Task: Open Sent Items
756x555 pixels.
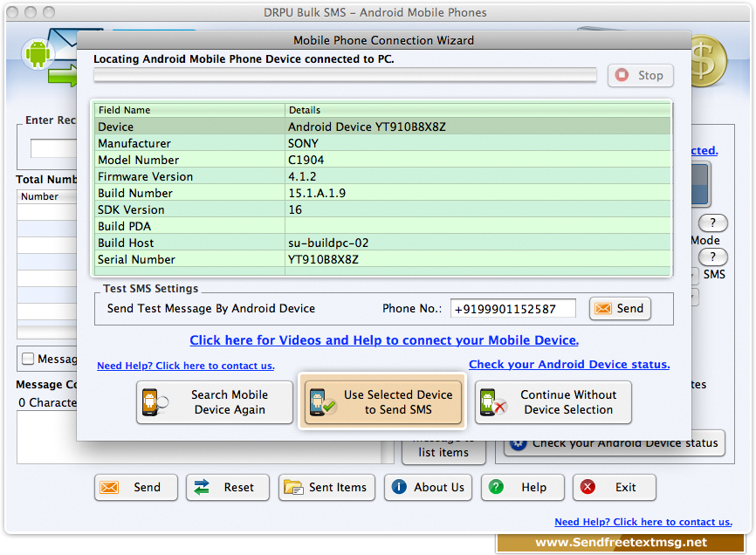Action: click(326, 488)
